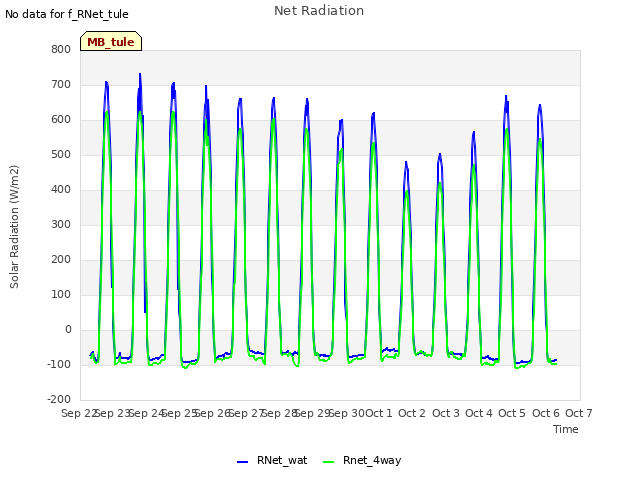
Task: Click the Oct 7 x-axis date label
Action: pyautogui.click(x=579, y=413)
